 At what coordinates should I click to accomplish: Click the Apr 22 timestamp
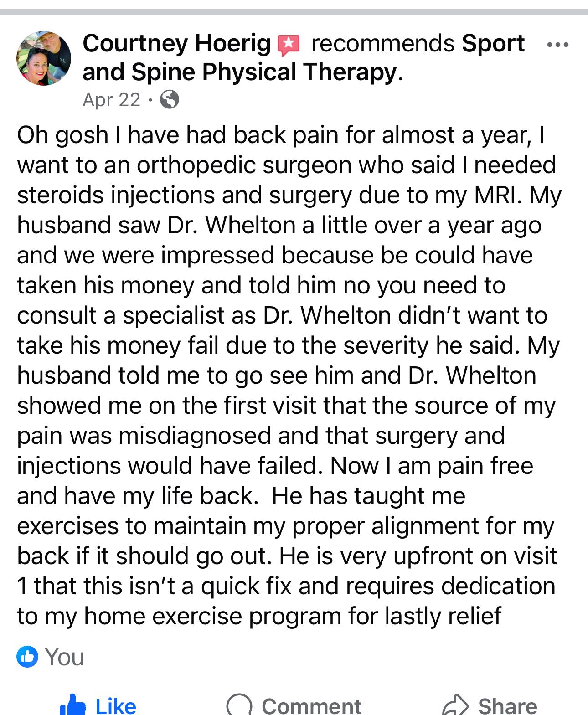pyautogui.click(x=112, y=99)
